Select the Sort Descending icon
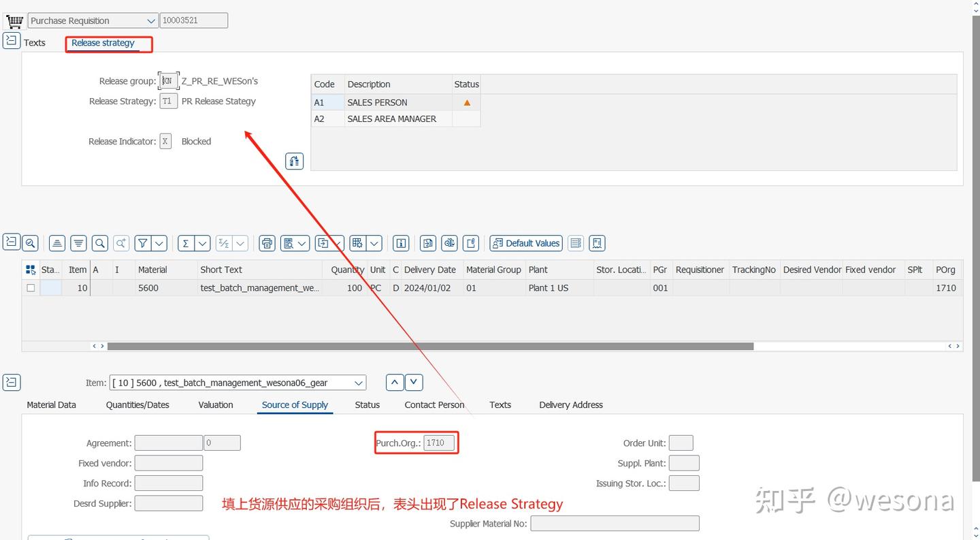Viewport: 980px width, 540px height. click(x=78, y=243)
